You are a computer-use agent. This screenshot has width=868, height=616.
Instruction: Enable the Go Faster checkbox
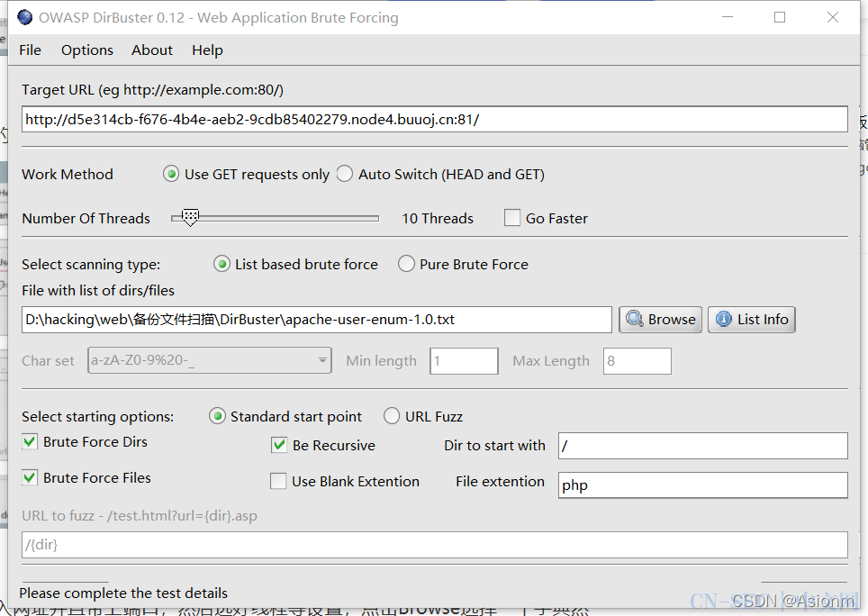tap(512, 218)
